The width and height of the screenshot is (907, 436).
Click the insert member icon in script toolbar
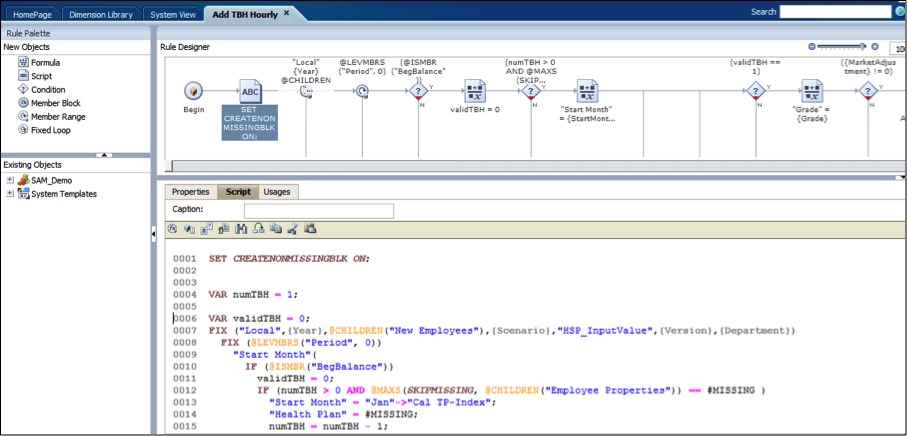click(x=189, y=229)
